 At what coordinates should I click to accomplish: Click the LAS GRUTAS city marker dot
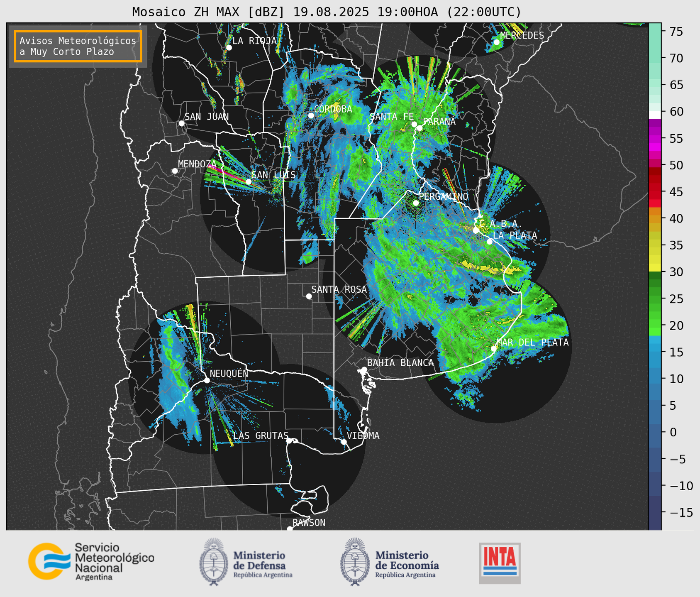289,441
